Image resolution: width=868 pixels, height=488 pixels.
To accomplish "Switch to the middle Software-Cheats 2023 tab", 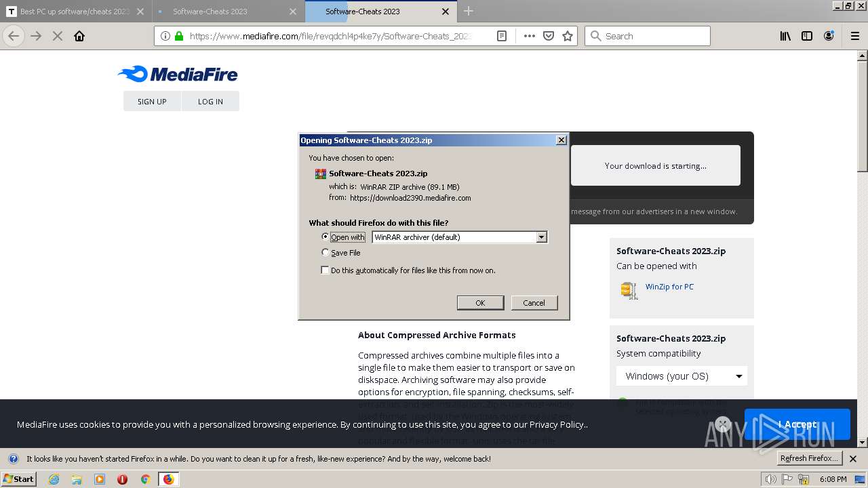I will pos(229,12).
